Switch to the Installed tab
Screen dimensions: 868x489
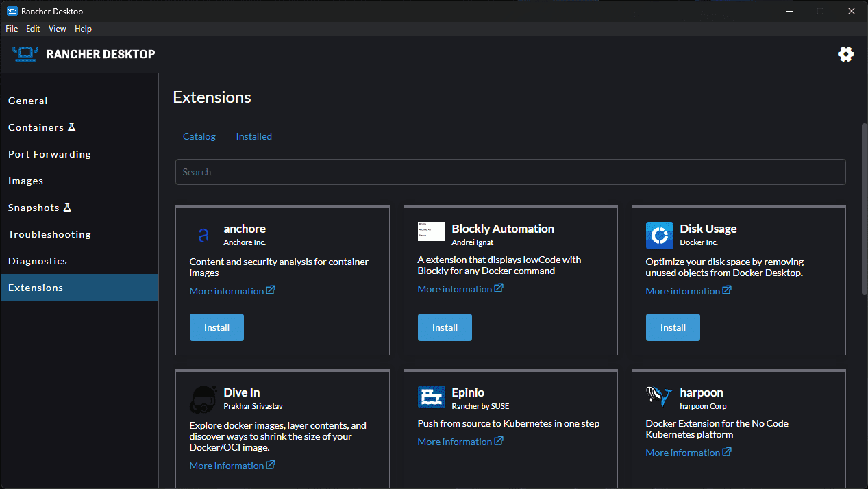[253, 136]
